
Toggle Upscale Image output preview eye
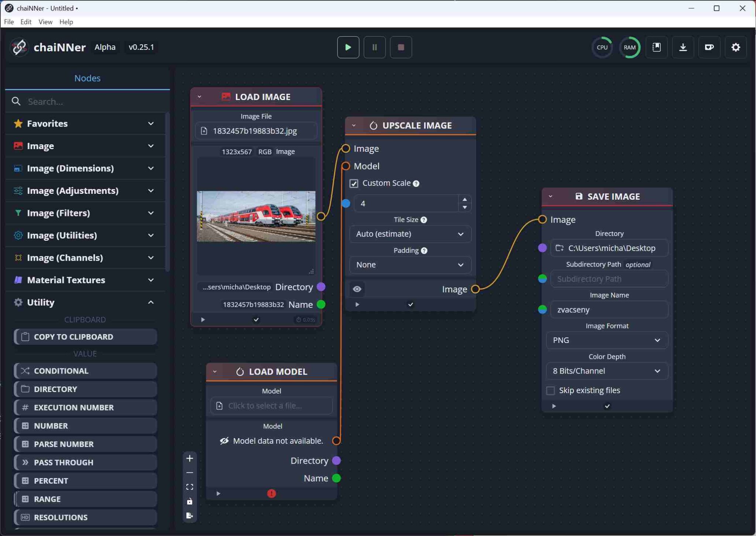click(357, 289)
